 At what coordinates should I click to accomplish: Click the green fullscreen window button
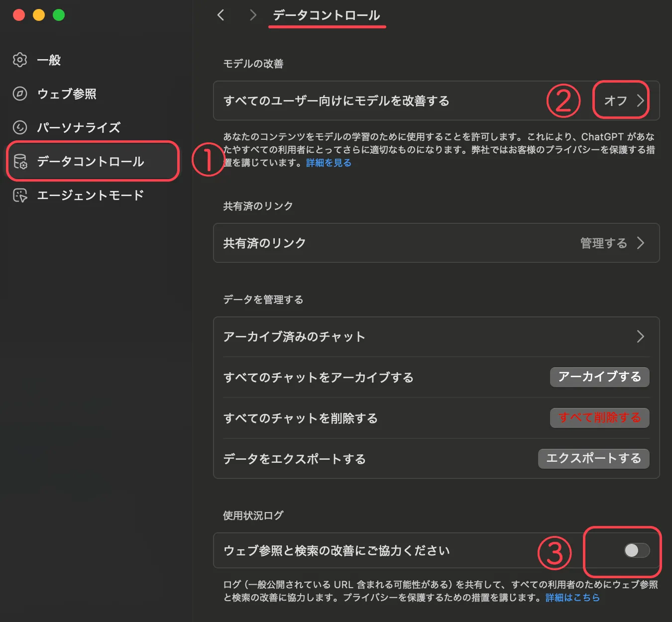(59, 15)
